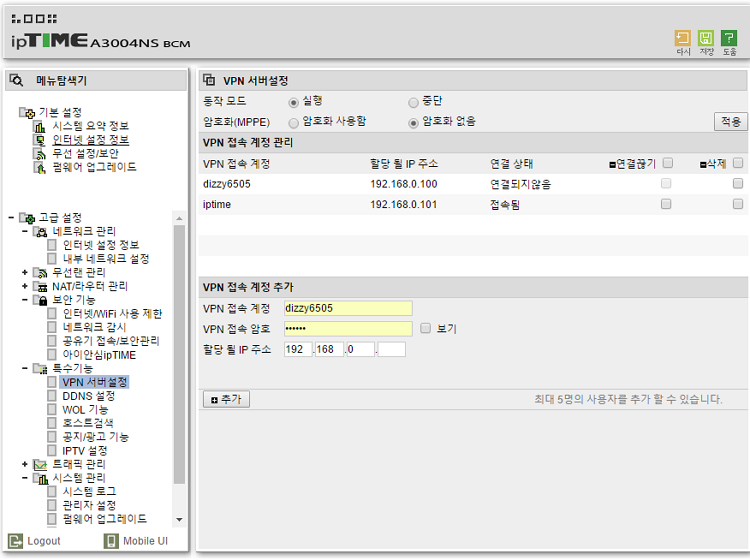Open 시스템 로그 menu item
750x560 pixels.
tap(89, 492)
